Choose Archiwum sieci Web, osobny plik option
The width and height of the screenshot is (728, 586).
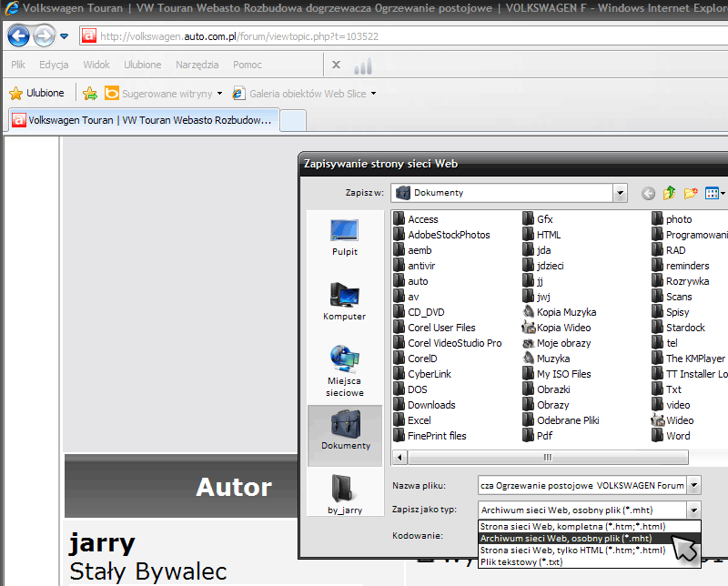point(589,538)
